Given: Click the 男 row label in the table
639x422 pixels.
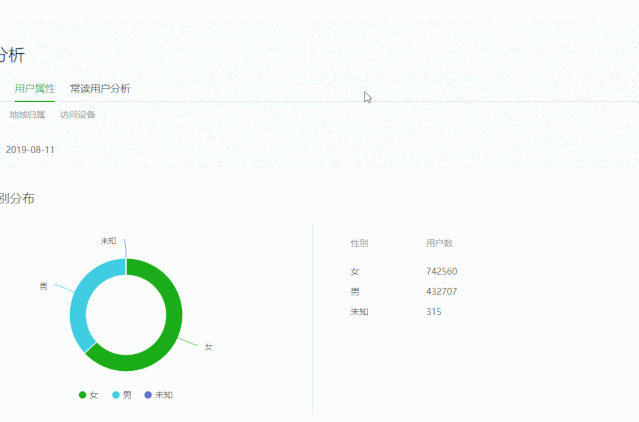Looking at the screenshot, I should tap(355, 292).
